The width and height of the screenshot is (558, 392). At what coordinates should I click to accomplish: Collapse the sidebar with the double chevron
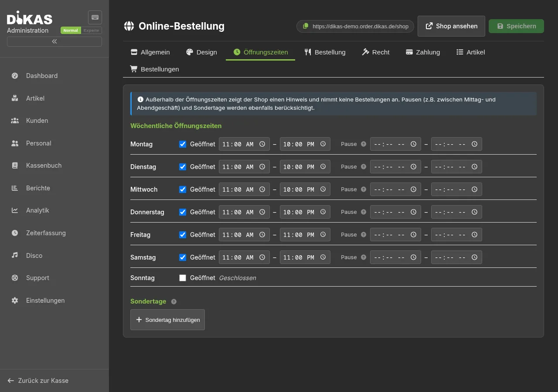[x=54, y=41]
